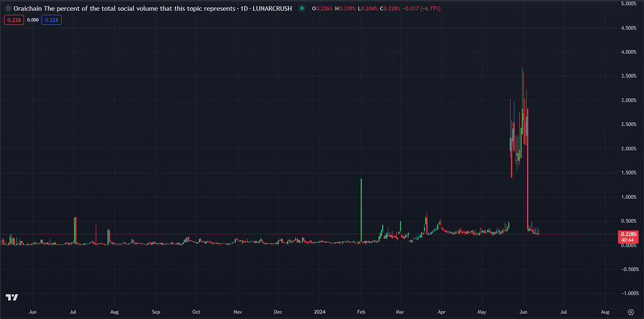Click the 2024 year label on time axis
Image resolution: width=644 pixels, height=319 pixels.
pos(319,312)
